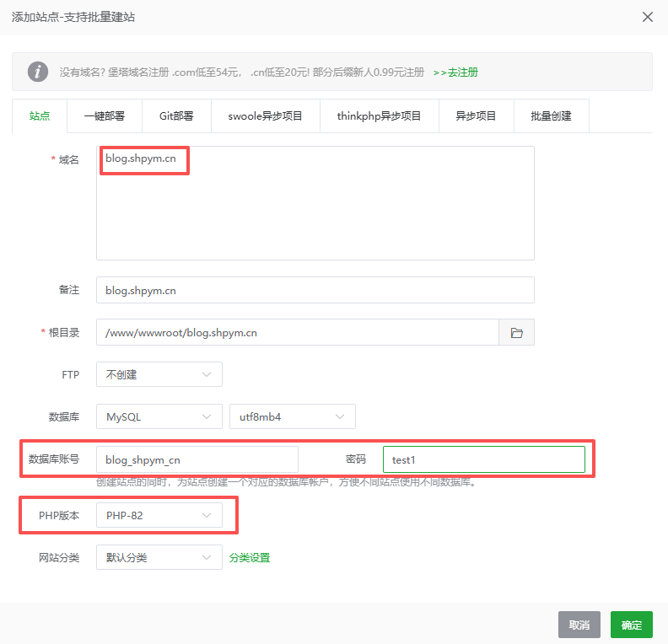Screen dimensions: 668x644
Task: Open the utf8mb4 charset dropdown
Action: point(292,416)
